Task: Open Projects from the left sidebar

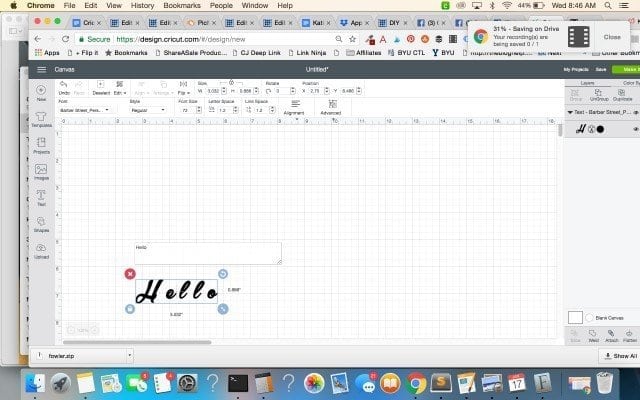Action: point(41,146)
